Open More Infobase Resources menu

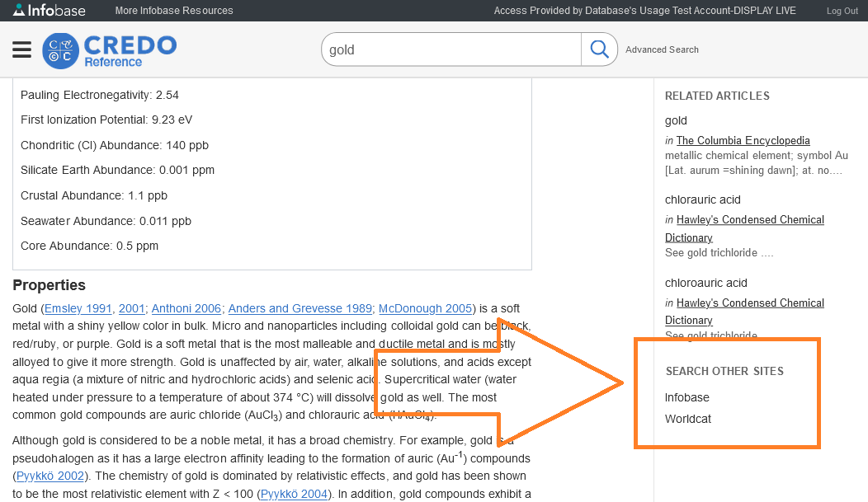coord(174,11)
